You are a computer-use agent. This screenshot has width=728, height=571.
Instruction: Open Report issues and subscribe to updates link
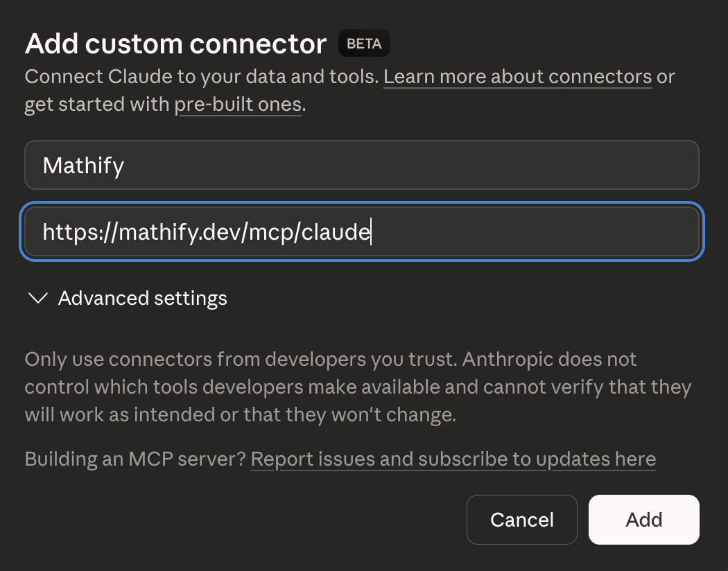pyautogui.click(x=453, y=459)
